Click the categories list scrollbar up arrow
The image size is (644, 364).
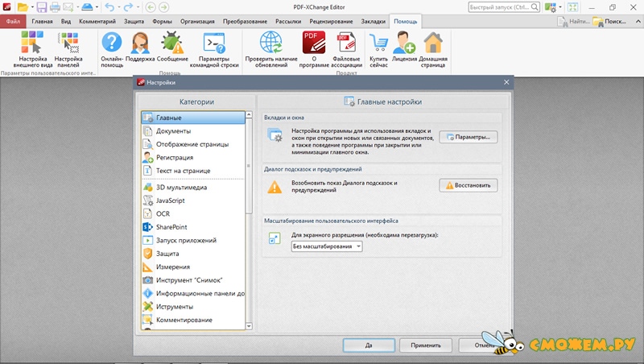coord(249,114)
